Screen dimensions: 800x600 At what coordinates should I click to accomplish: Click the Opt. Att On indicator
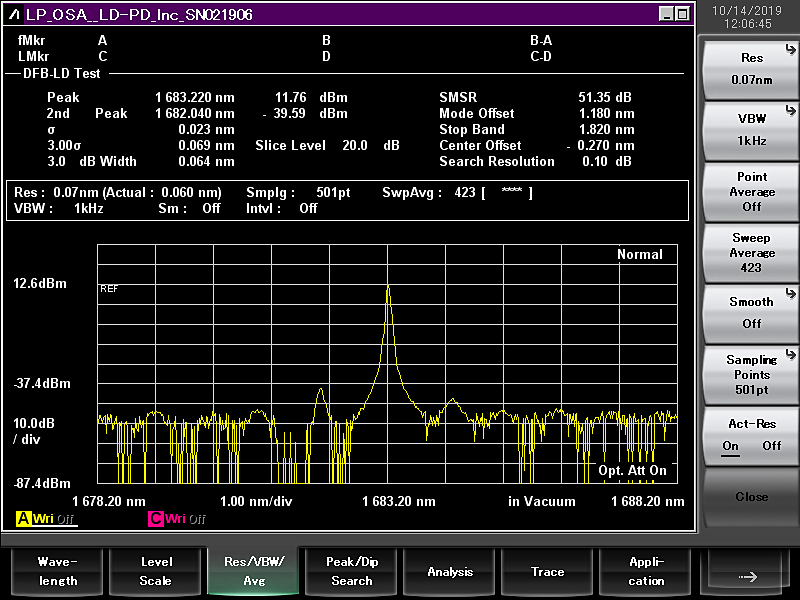tap(632, 470)
